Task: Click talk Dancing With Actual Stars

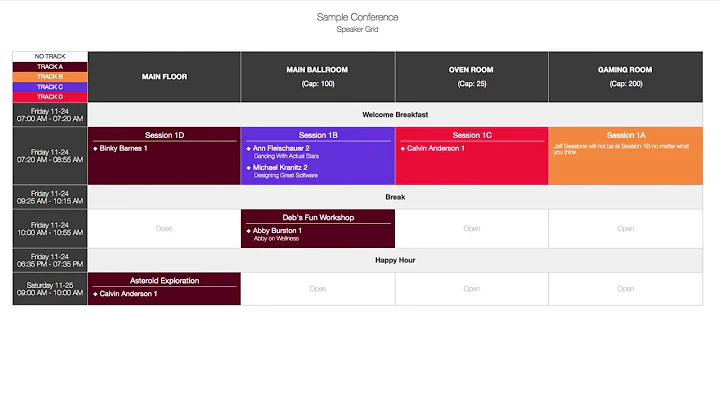Action: [286, 156]
